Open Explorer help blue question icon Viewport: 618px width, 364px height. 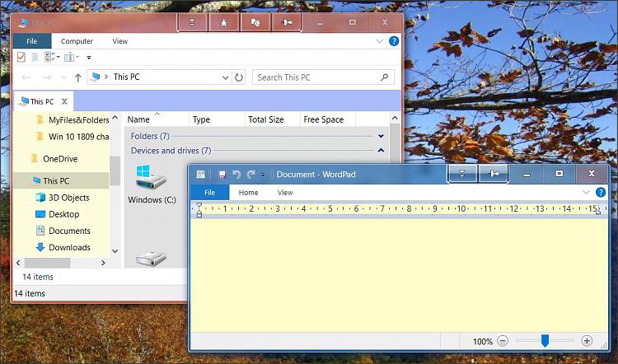click(394, 41)
